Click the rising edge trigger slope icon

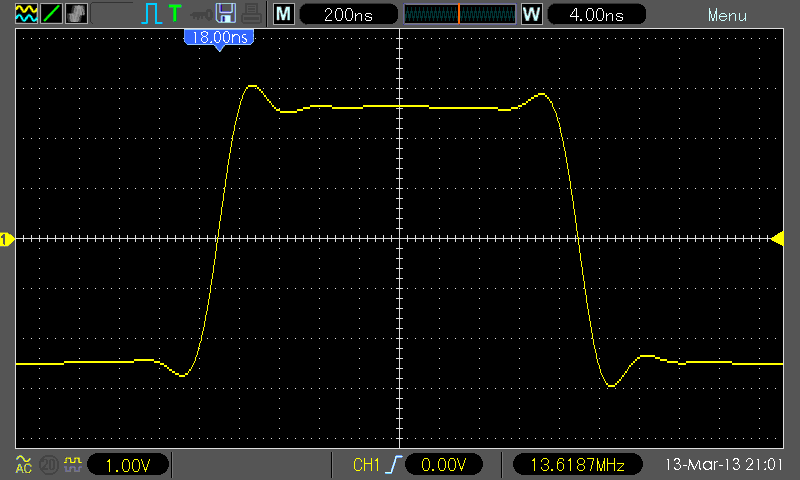tap(394, 465)
